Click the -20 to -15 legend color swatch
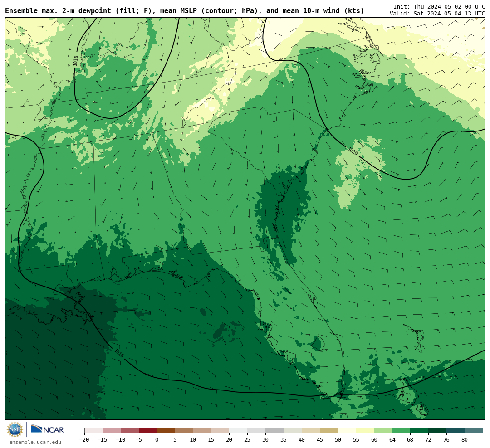Screen dimensions: 490x448 click(93, 431)
